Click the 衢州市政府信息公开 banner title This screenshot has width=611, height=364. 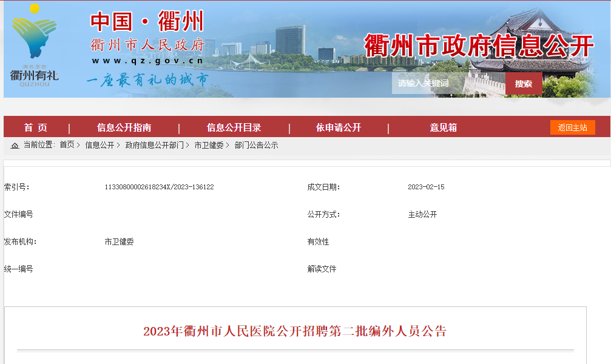point(479,46)
